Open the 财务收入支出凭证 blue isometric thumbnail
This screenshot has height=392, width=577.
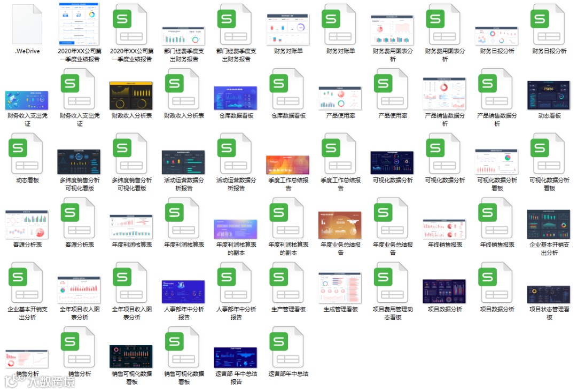(27, 100)
